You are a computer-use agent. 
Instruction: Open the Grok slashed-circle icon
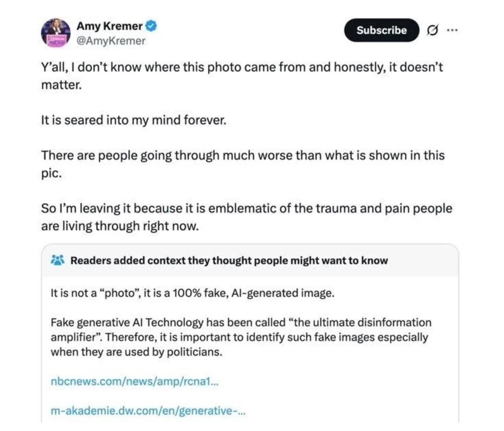[432, 31]
